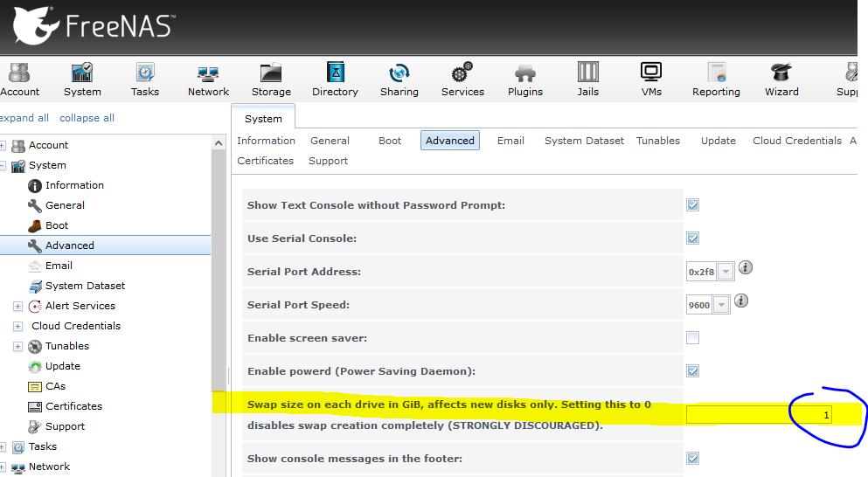
Task: Toggle Show Text Console without Password Prompt
Action: click(x=692, y=204)
